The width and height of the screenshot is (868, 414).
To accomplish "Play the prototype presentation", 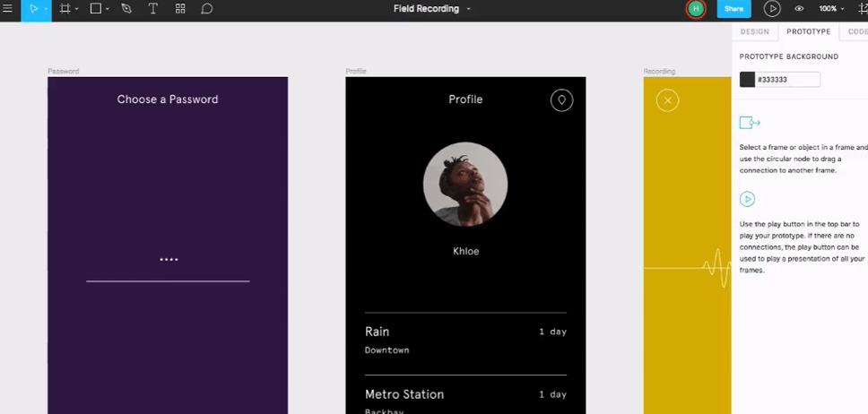I will (x=771, y=9).
